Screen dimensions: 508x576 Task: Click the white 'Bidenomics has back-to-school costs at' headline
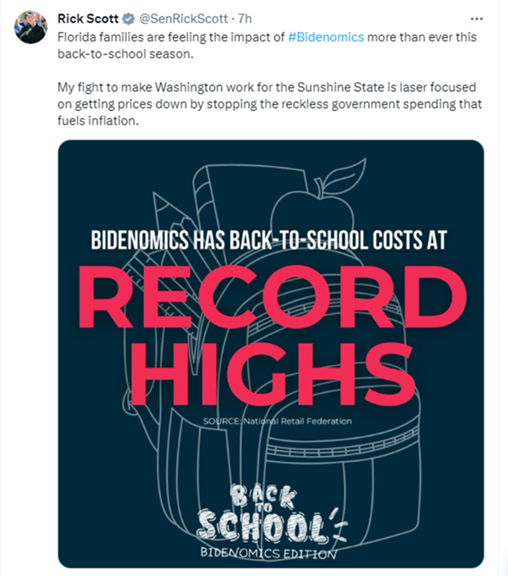269,240
